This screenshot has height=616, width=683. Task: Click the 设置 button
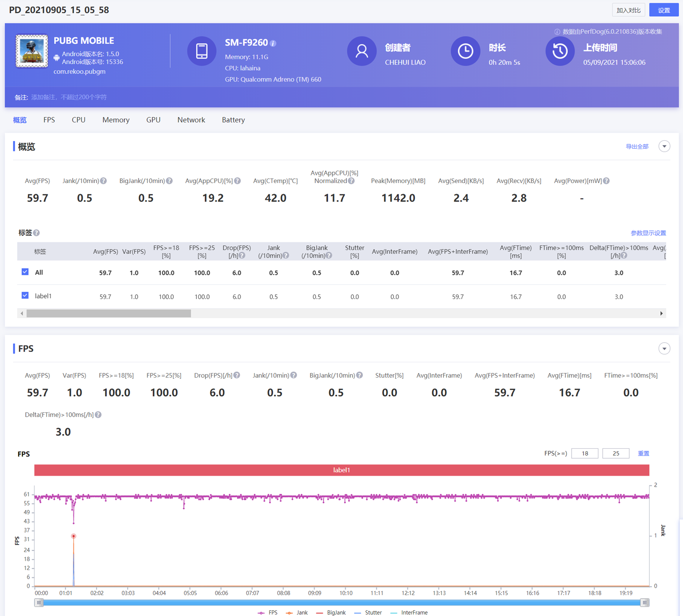[663, 10]
